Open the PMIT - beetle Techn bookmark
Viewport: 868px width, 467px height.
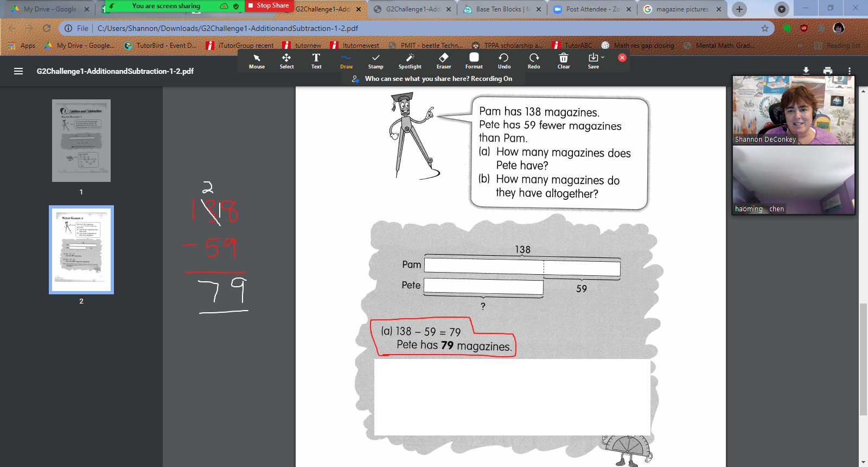(x=426, y=46)
